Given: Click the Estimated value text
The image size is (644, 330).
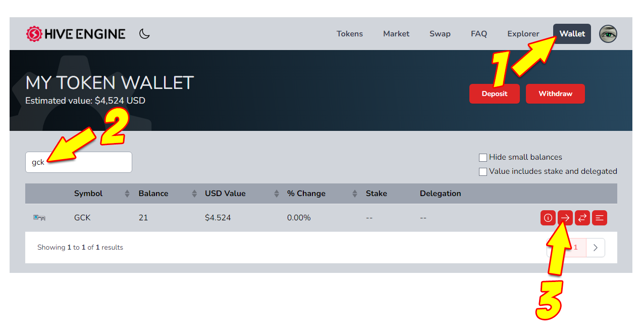Looking at the screenshot, I should click(85, 101).
